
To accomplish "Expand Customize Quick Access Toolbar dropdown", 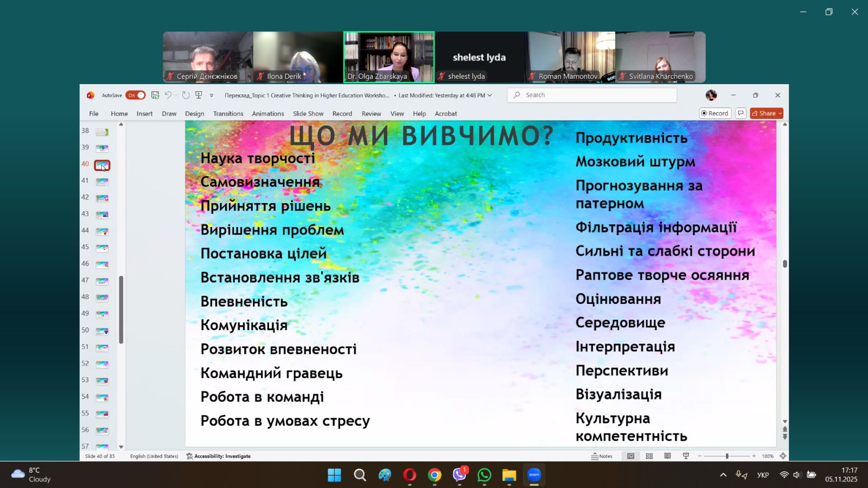I will (212, 96).
